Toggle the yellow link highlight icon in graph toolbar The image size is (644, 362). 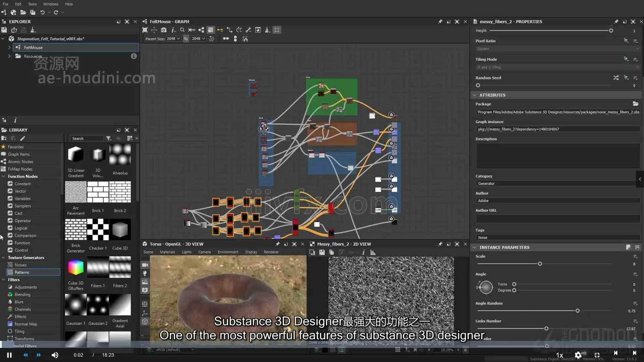coord(220,30)
